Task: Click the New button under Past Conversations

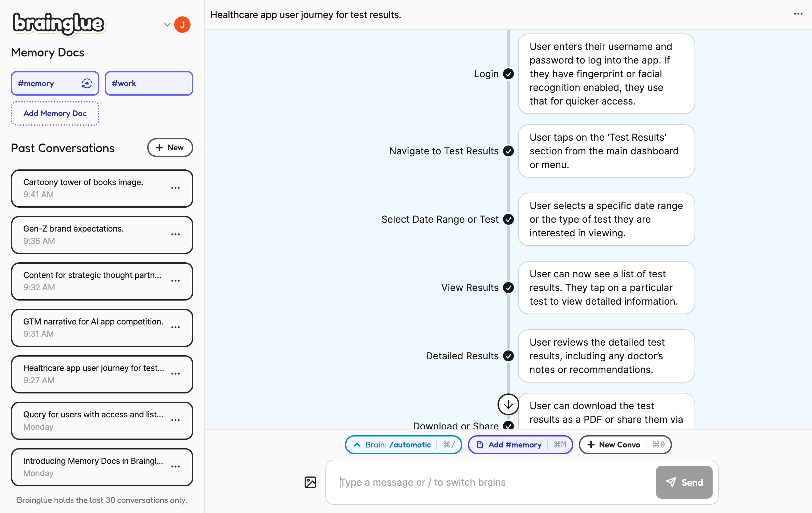Action: [x=170, y=148]
